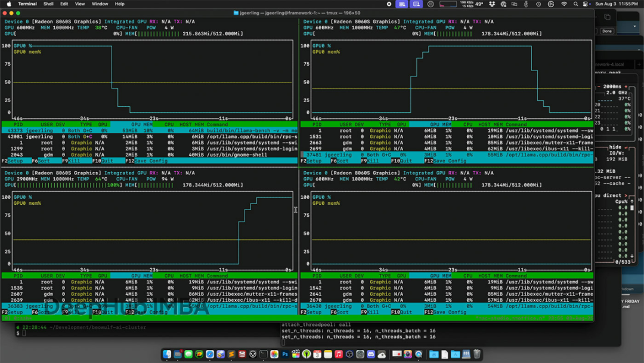This screenshot has height=363, width=644.
Task: Select the llama-bench process row
Action: click(x=149, y=130)
